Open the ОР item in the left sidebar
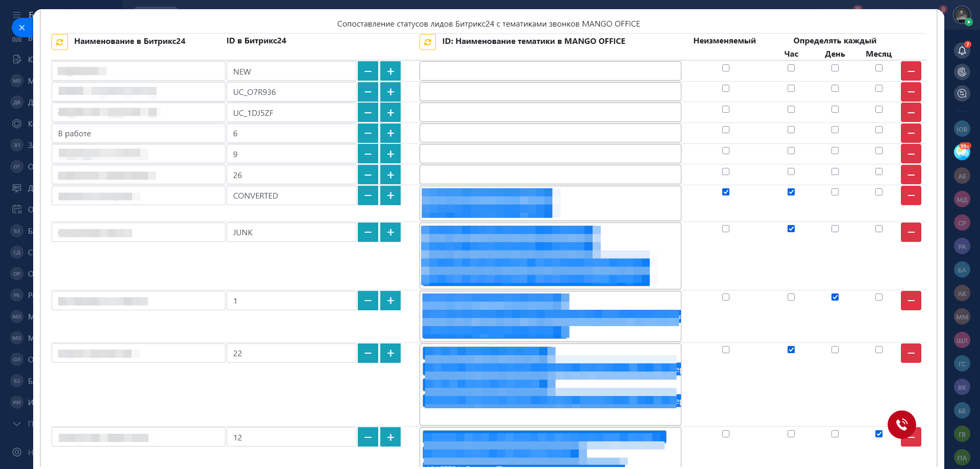 coord(17,274)
